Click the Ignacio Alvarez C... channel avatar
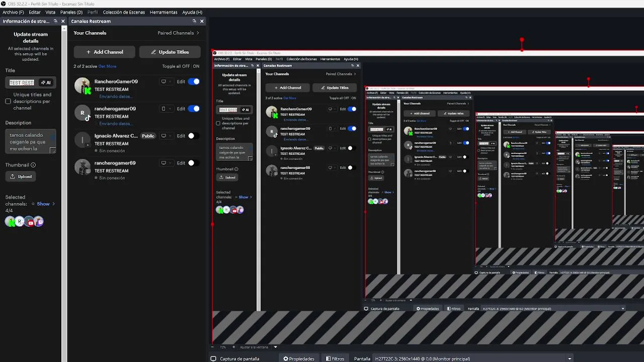Viewport: 644px width, 362px height. click(83, 140)
